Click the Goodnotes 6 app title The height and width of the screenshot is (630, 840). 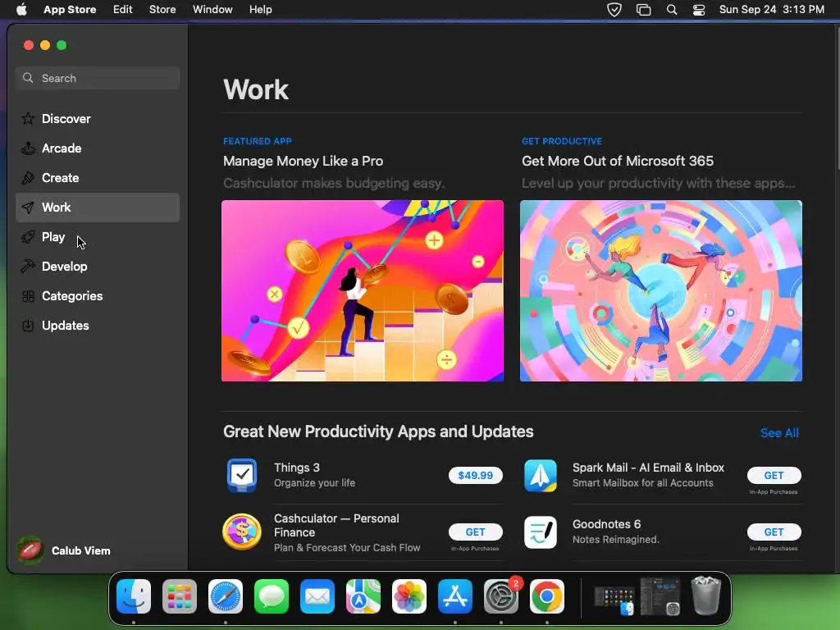[606, 524]
